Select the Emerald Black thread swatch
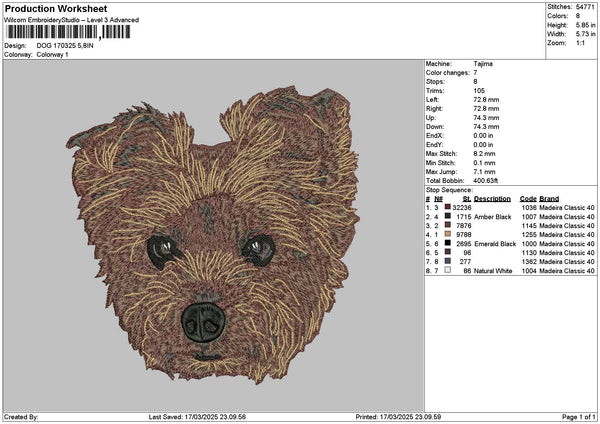The image size is (600, 424). point(447,243)
